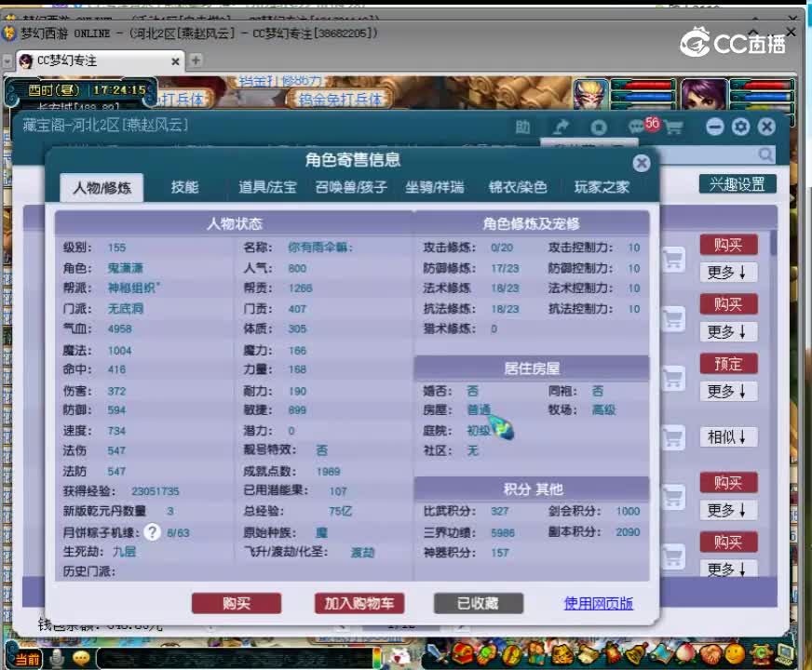812x670 pixels.
Task: Switch to 技能 tab
Action: click(x=185, y=187)
